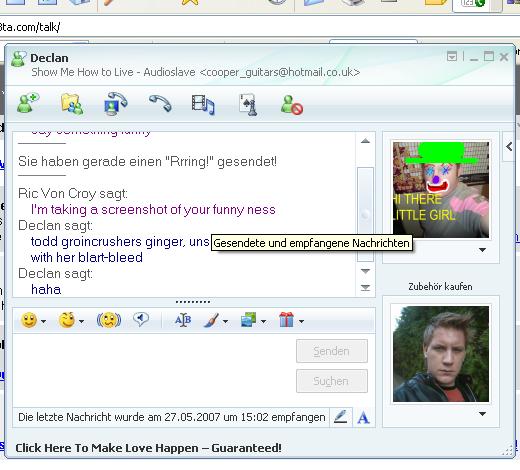520x470 pixels.
Task: Open the share files folder icon
Action: 72,104
